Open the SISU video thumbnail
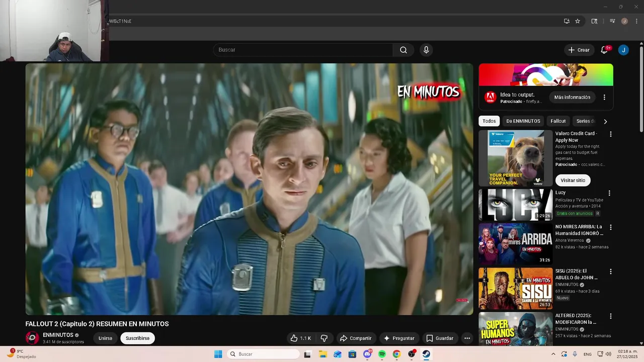This screenshot has width=644, height=362. coord(515,289)
